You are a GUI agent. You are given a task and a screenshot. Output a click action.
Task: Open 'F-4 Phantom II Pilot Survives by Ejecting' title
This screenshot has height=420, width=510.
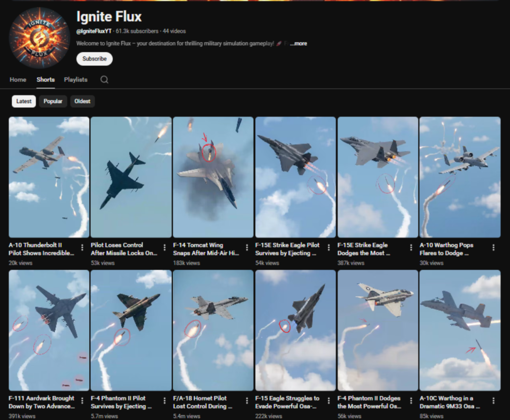(119, 402)
